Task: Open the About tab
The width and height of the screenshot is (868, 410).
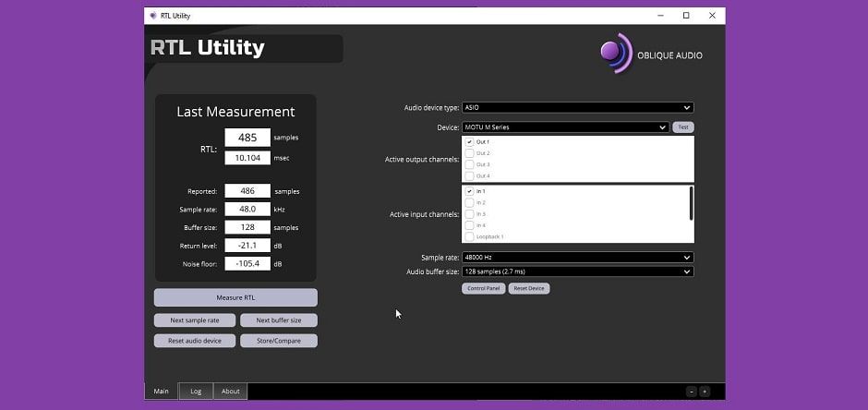Action: pos(230,392)
